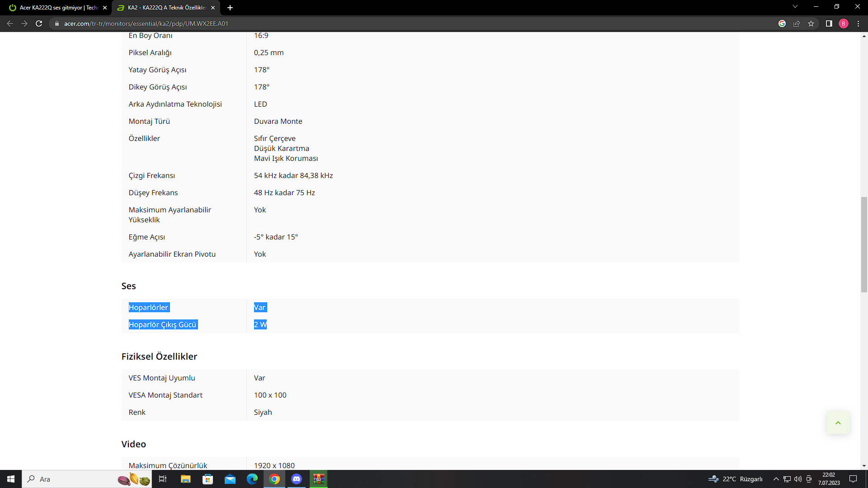The image size is (868, 488).
Task: Show hidden system tray icons
Action: (x=776, y=479)
